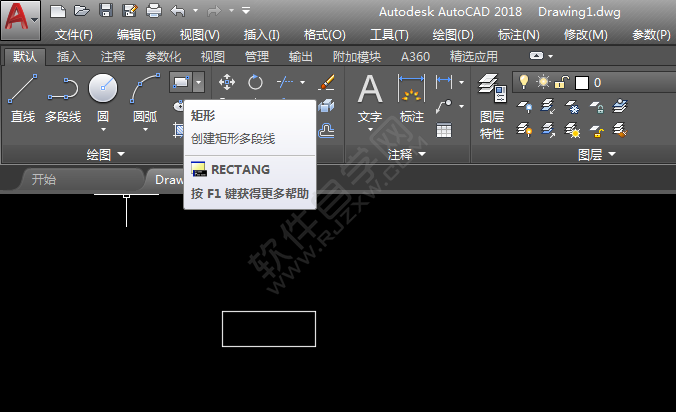
Task: Open the undo history dropdown arrow
Action: (195, 10)
